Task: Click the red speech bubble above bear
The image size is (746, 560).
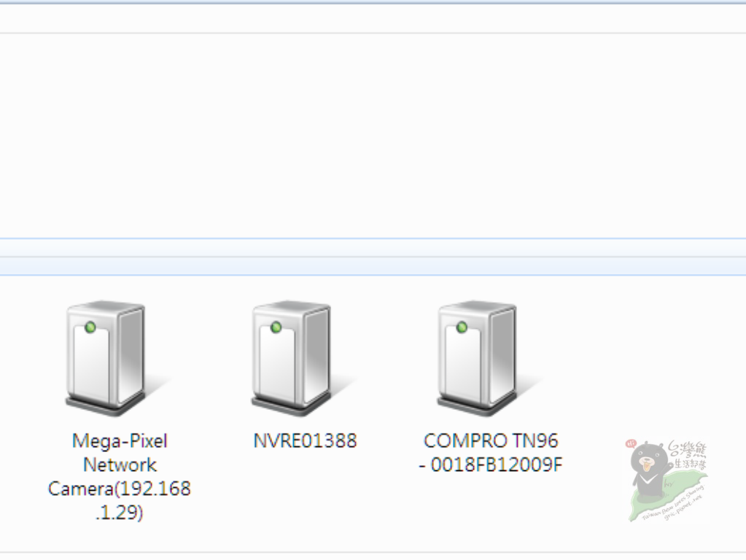Action: [631, 444]
